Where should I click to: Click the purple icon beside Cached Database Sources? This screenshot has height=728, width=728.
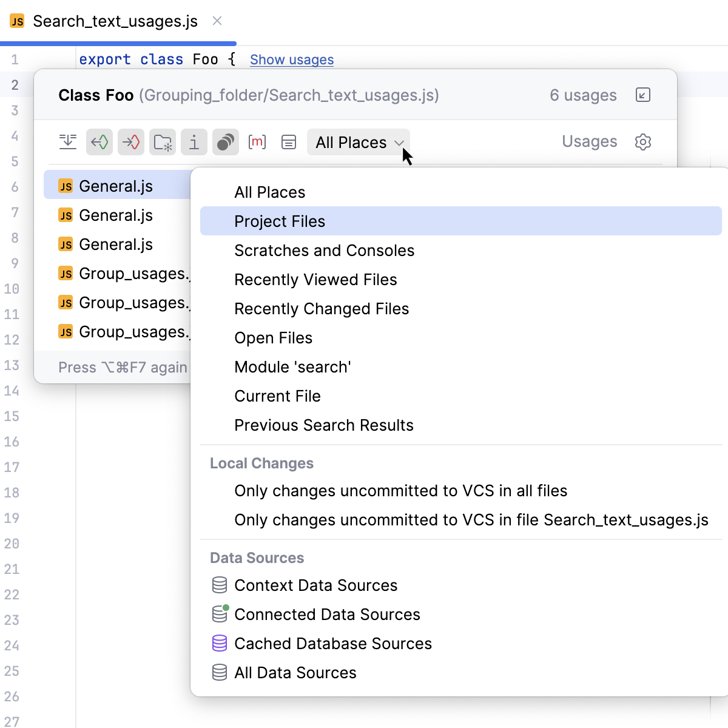(219, 643)
